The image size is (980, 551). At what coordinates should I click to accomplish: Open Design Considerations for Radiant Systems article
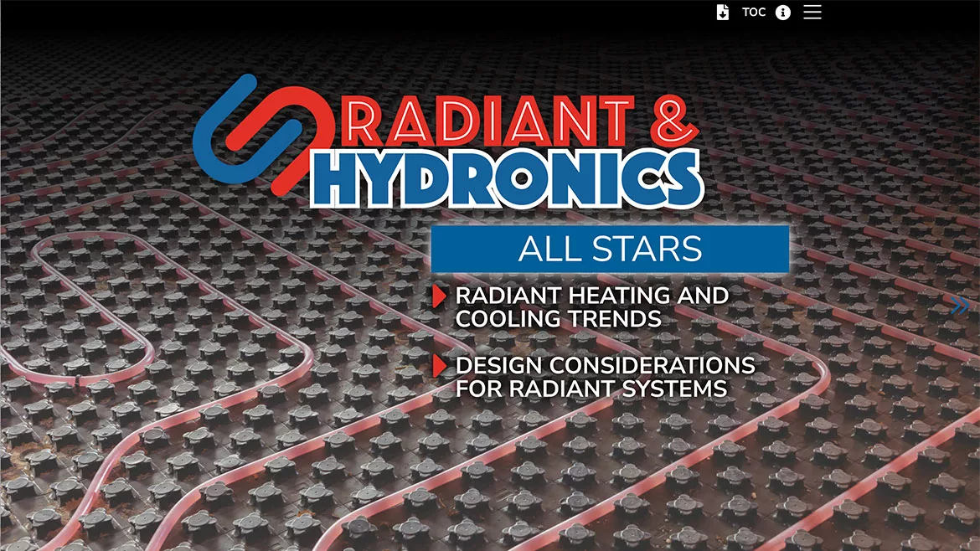[605, 366]
